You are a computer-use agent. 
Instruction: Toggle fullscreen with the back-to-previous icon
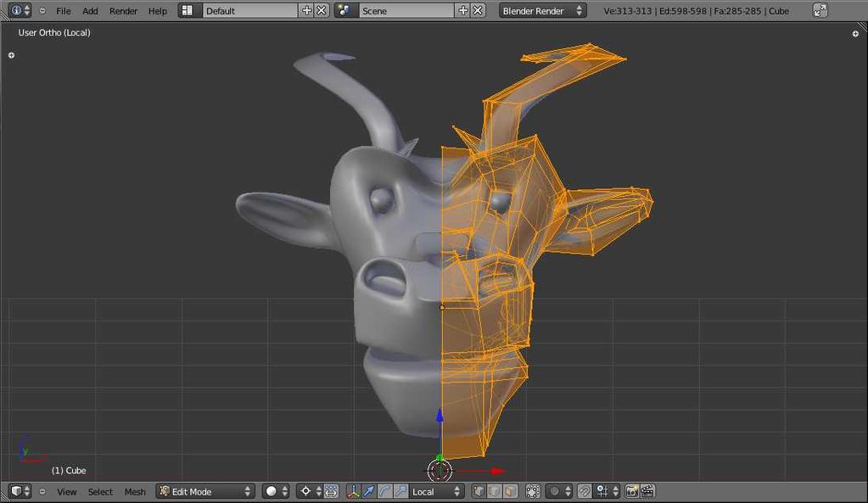820,10
